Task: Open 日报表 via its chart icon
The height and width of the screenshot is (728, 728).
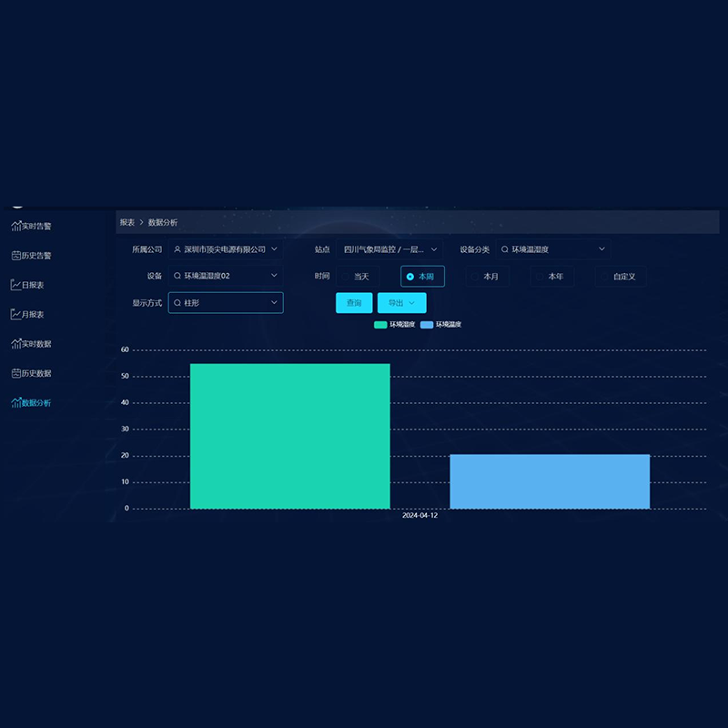Action: click(x=15, y=285)
